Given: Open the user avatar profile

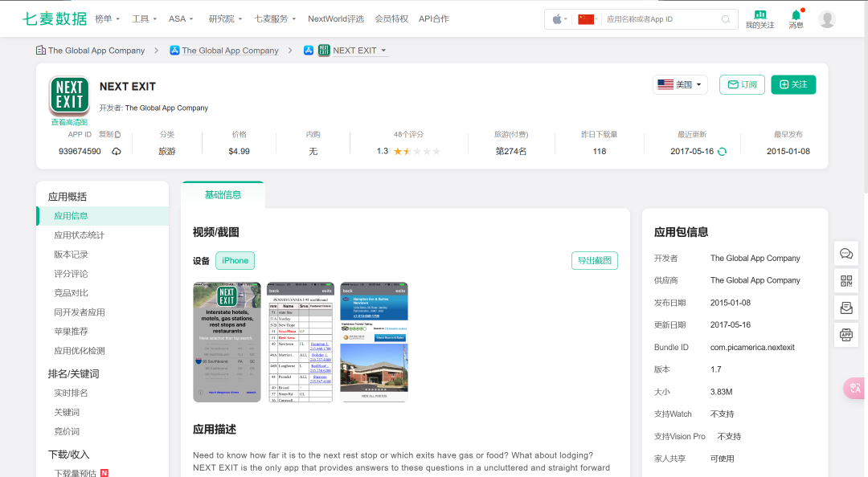Looking at the screenshot, I should [x=826, y=18].
